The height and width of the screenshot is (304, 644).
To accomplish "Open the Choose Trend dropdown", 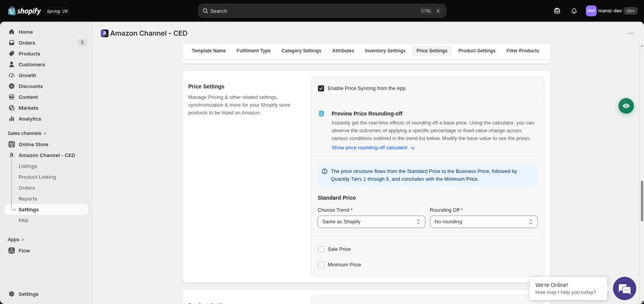I will coord(371,222).
